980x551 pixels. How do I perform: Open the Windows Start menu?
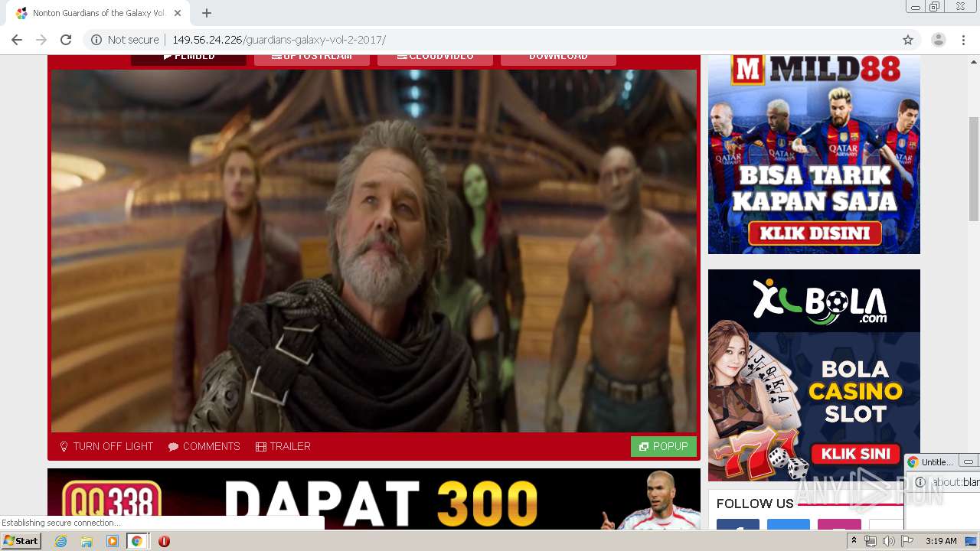(x=21, y=541)
